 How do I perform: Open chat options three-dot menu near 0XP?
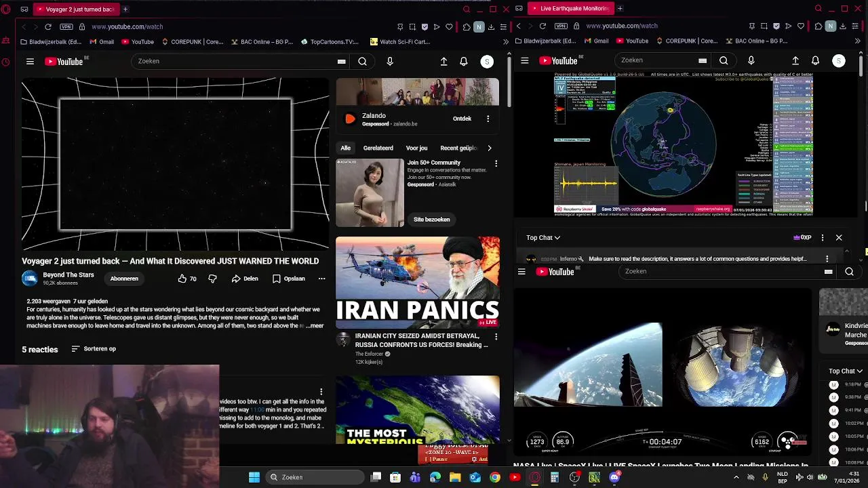click(x=823, y=238)
